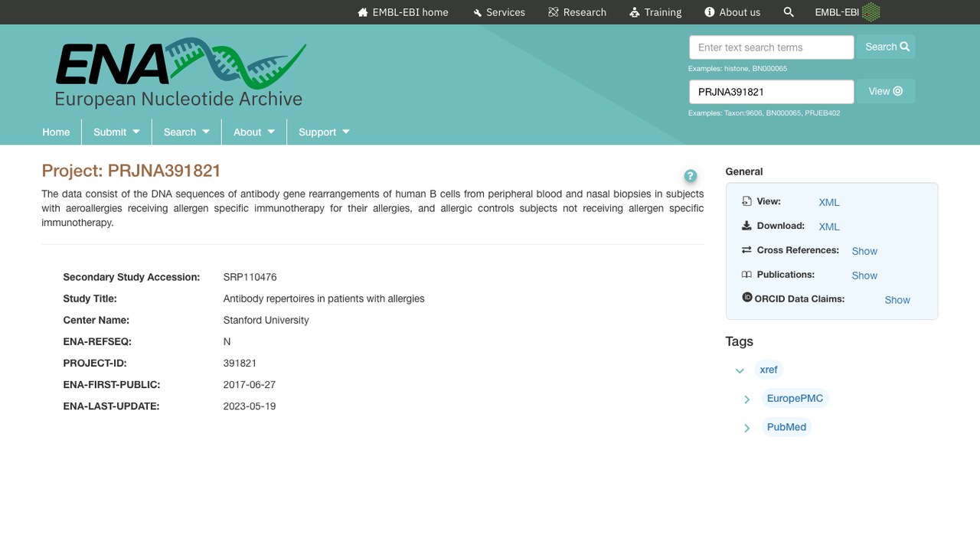Click the View accession button

pyautogui.click(x=886, y=91)
